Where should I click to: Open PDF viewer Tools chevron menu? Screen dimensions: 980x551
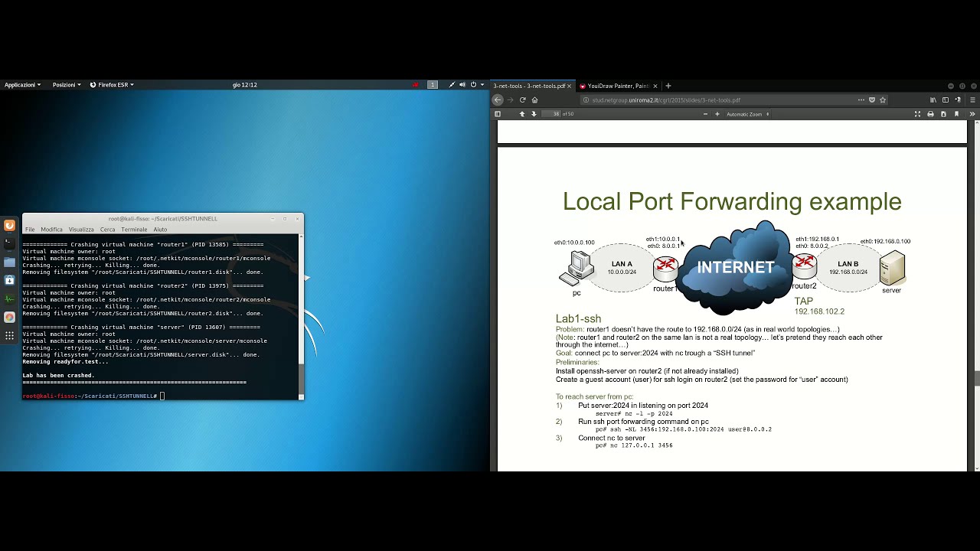coord(972,114)
